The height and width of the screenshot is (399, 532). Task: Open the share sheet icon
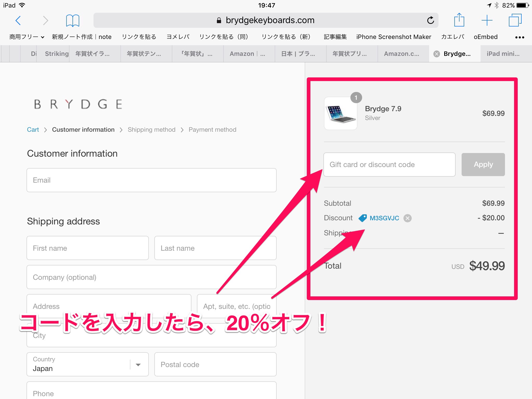point(459,20)
